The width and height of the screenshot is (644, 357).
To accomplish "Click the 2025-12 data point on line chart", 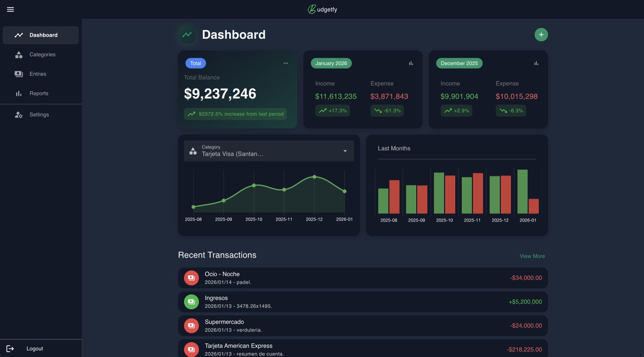I will [x=314, y=177].
